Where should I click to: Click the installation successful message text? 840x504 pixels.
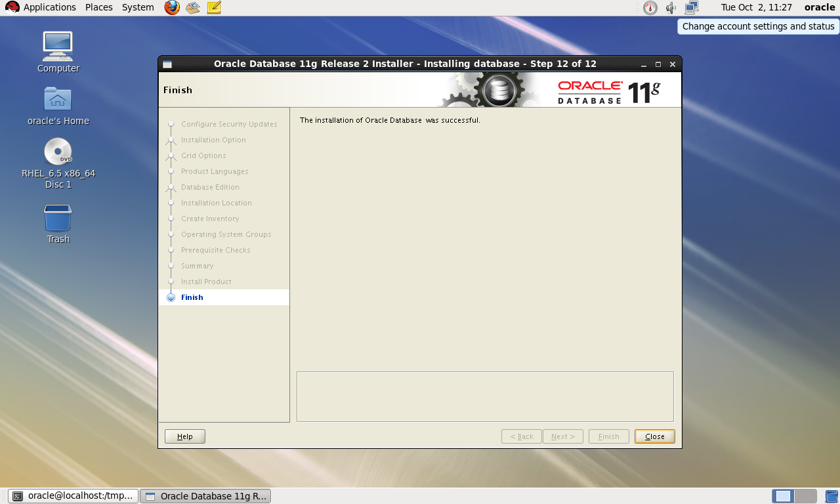(390, 120)
